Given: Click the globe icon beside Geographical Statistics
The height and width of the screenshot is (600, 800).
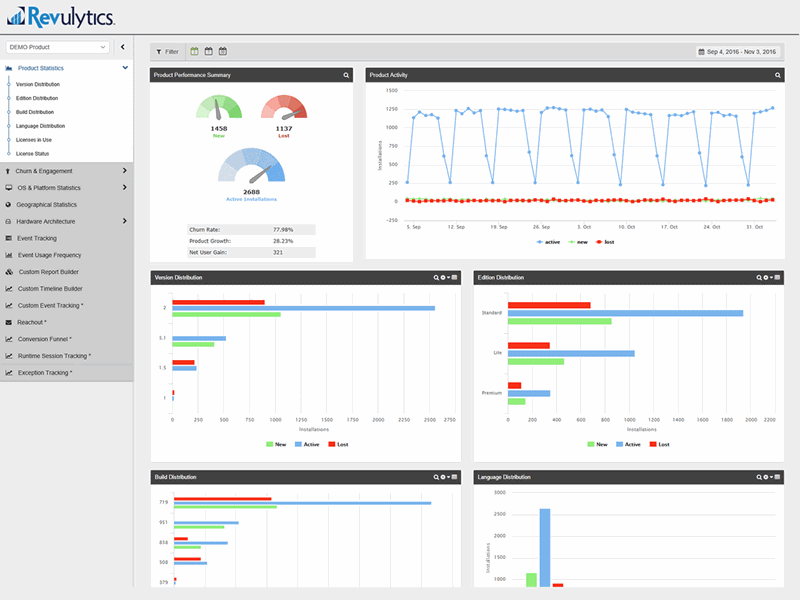Looking at the screenshot, I should coord(8,205).
